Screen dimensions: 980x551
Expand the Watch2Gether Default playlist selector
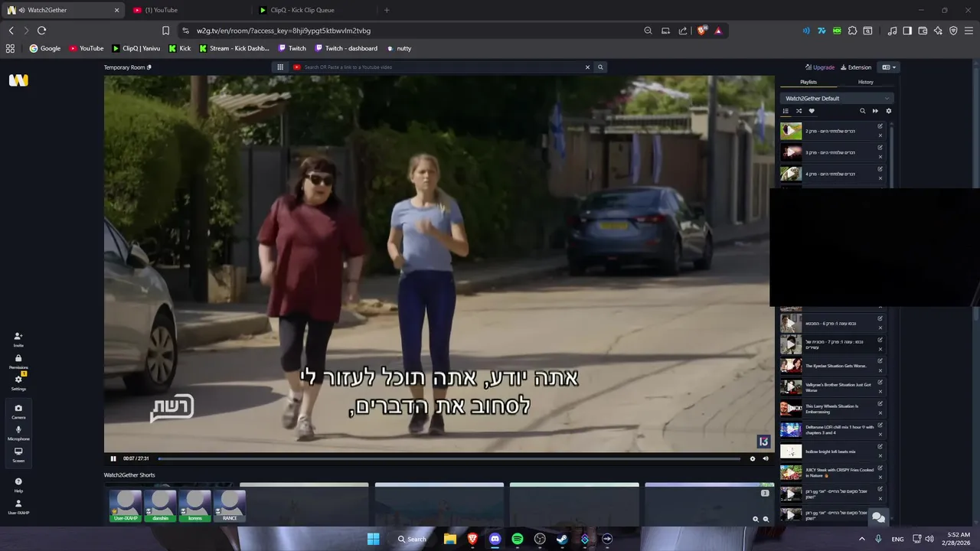point(837,98)
